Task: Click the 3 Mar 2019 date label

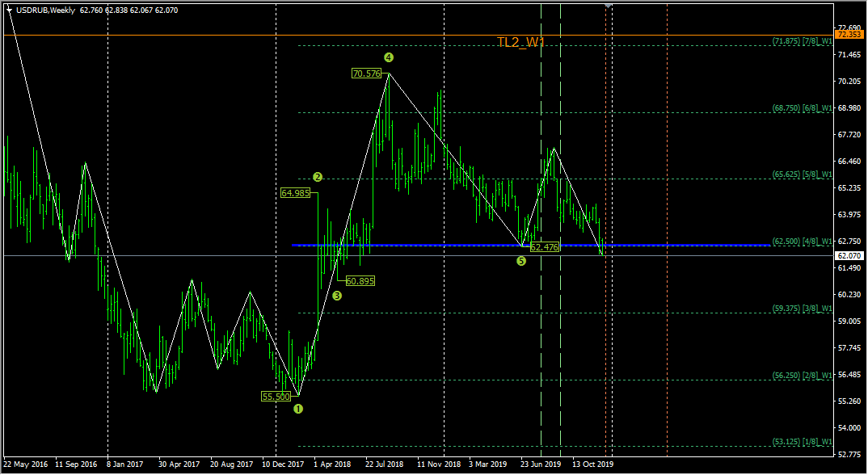Action: point(487,464)
